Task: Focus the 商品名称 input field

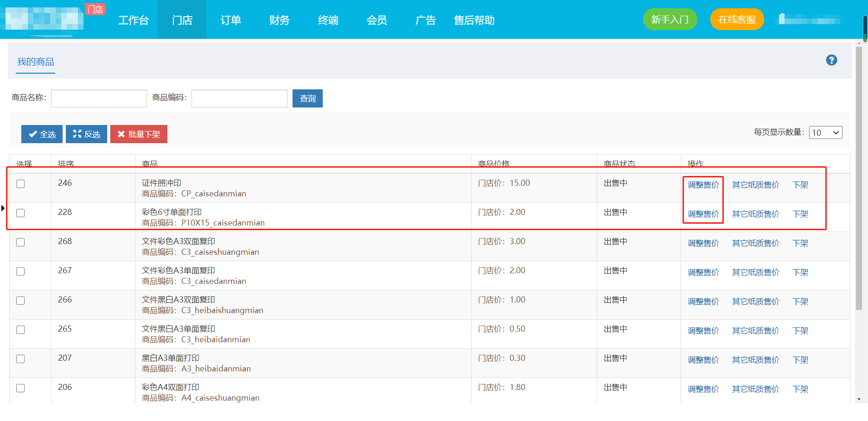Action: 99,98
